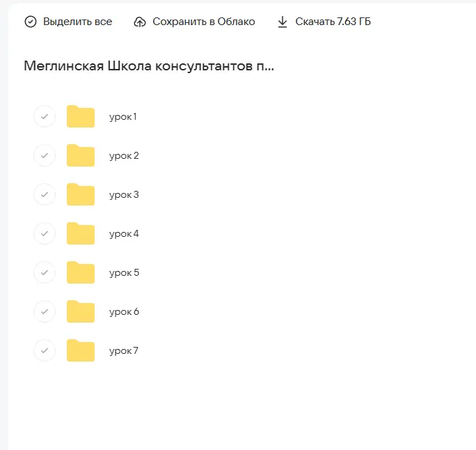476x450 pixels.
Task: Enable the checkbox beside урок 6
Action: [45, 311]
